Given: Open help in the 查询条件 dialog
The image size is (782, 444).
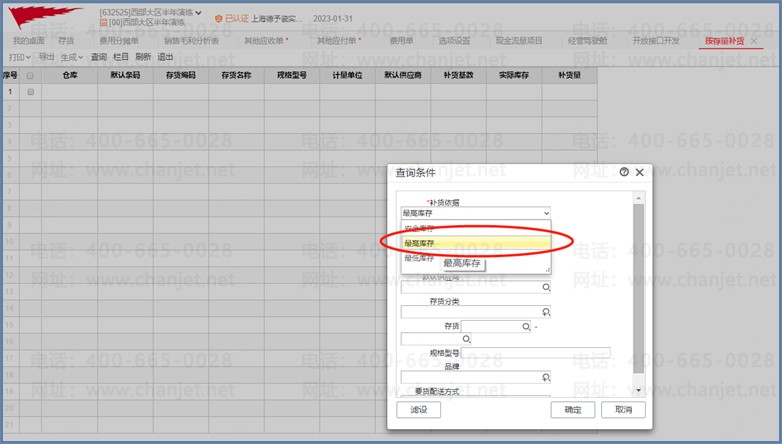Looking at the screenshot, I should point(623,172).
